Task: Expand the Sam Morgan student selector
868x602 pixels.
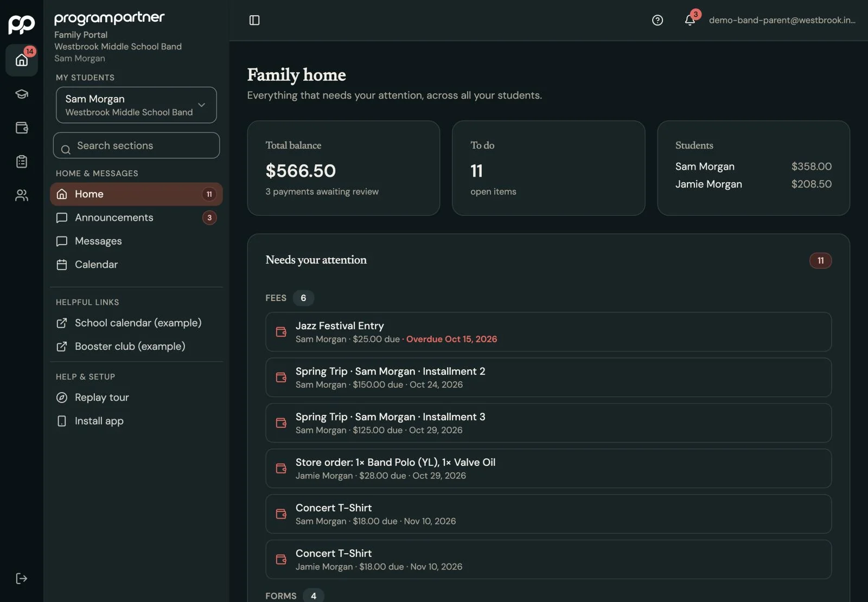Action: click(x=136, y=105)
